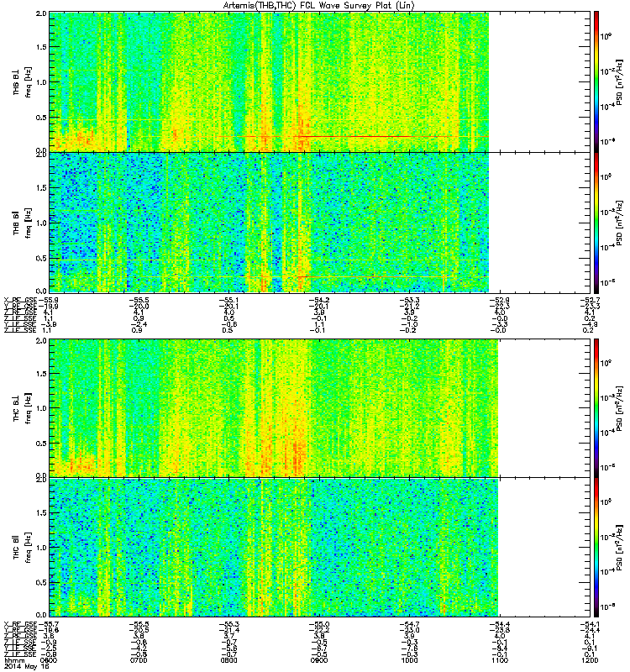The image size is (630, 672).
Task: Click the 2.0 frequency tick of THB B-perpendicular panel
Action: tap(41, 13)
